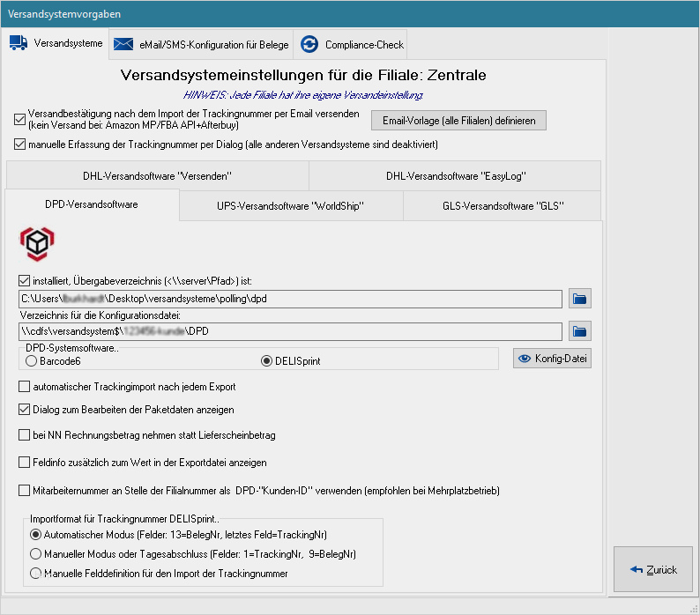Screen dimensions: 700x615
Task: Select the DPD-Versandsoftware tab
Action: click(x=92, y=204)
